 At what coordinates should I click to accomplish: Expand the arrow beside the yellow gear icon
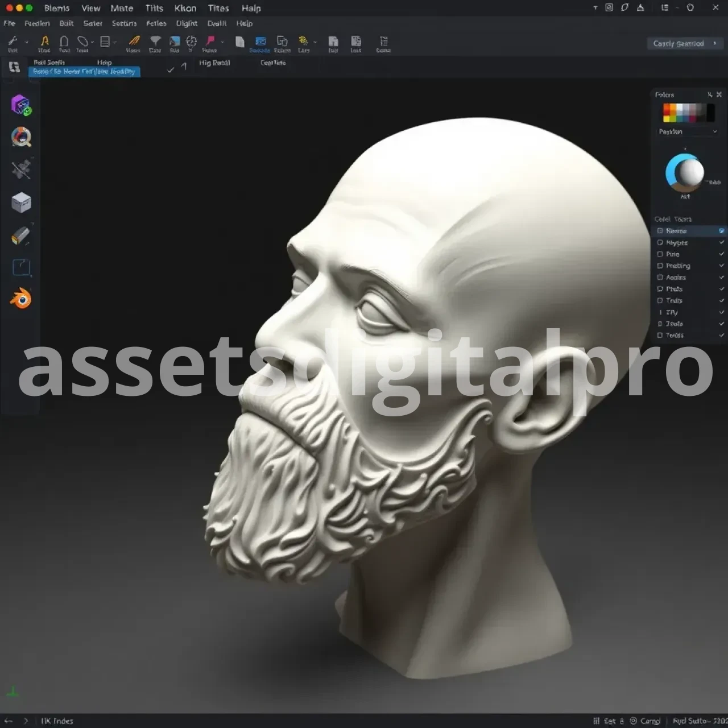point(315,42)
